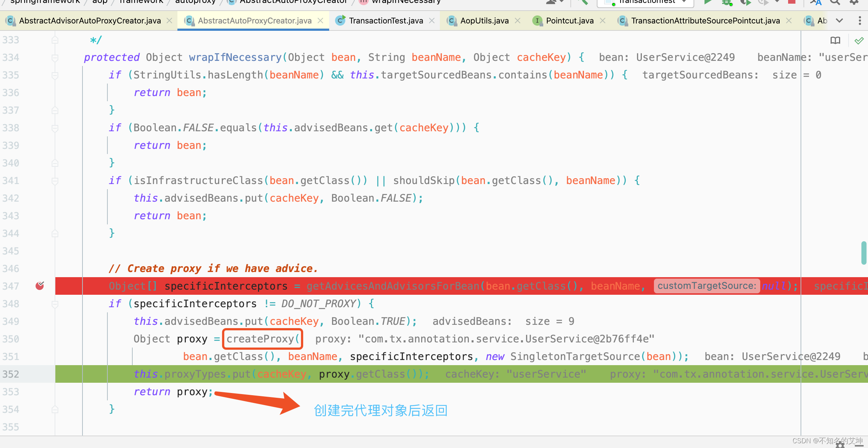Click the wrapIfNecessary method name
Viewport: 868px width, 448px height.
coord(235,58)
